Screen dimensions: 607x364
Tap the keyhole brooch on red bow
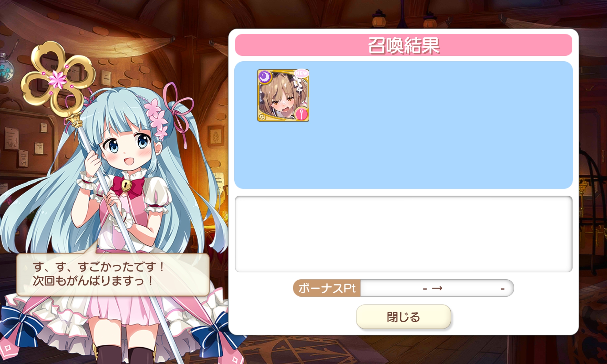point(126,185)
